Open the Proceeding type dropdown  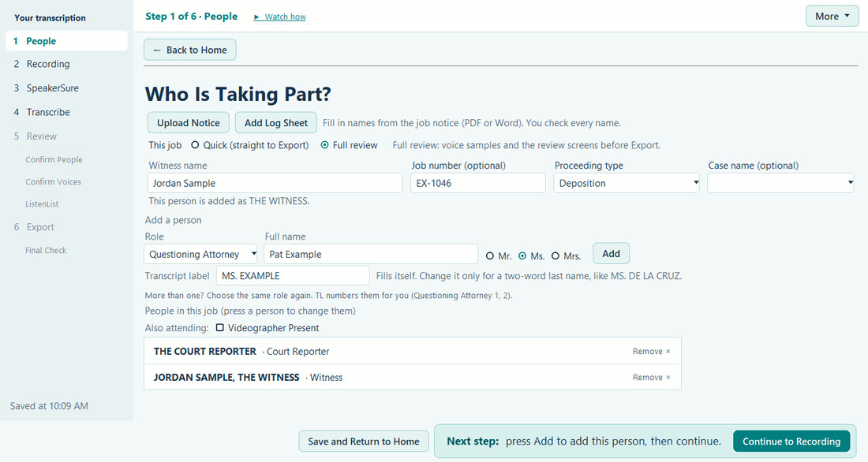coord(626,183)
